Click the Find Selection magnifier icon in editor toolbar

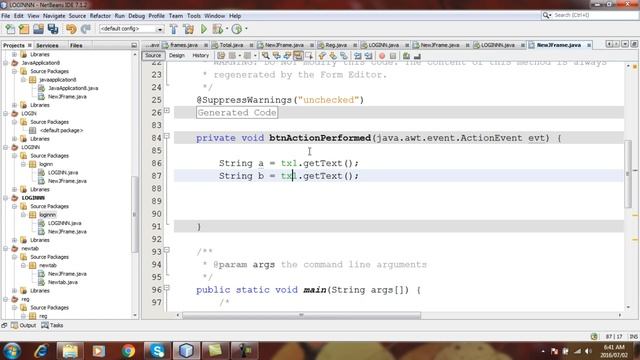coord(266,56)
